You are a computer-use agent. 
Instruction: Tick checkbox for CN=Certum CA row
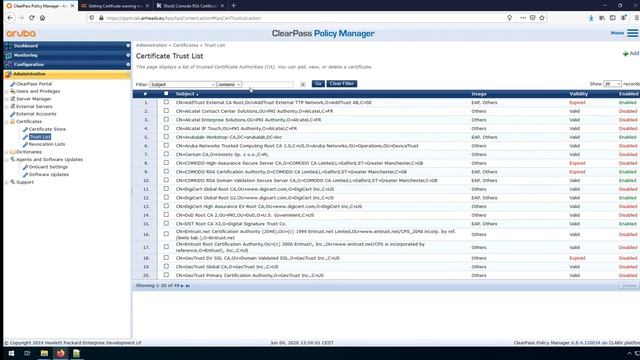click(166, 154)
